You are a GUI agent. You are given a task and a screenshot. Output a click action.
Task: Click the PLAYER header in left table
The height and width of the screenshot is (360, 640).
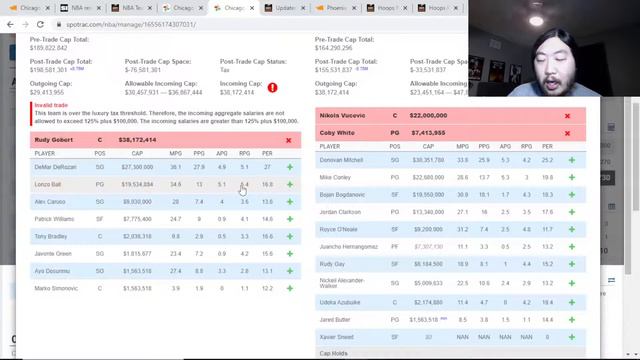(44, 153)
